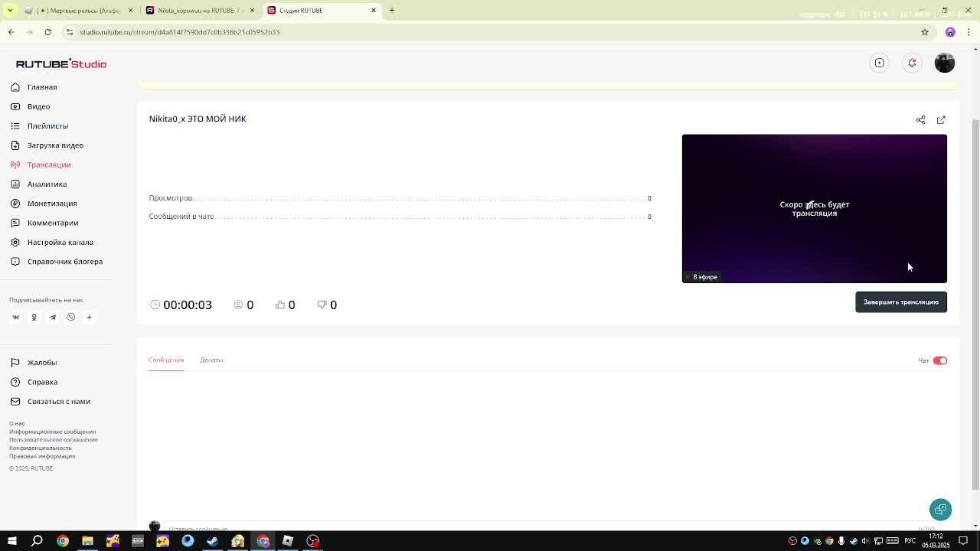Image resolution: width=980 pixels, height=551 pixels.
Task: Open OBS Studio from the taskbar
Action: click(313, 541)
